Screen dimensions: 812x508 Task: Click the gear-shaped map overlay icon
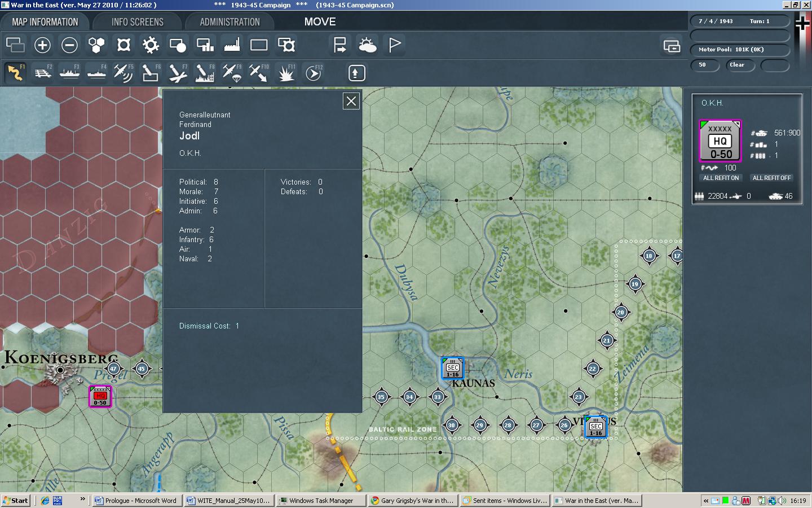[151, 45]
